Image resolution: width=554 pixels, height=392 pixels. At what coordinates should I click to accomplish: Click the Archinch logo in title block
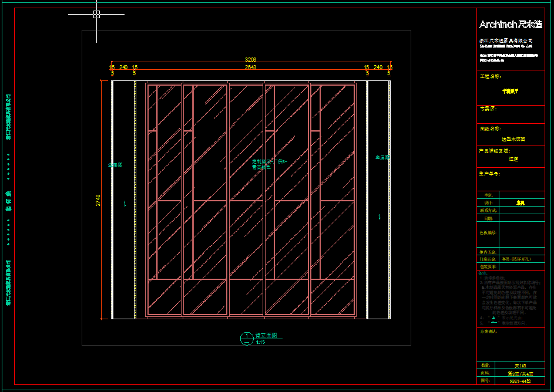510,25
